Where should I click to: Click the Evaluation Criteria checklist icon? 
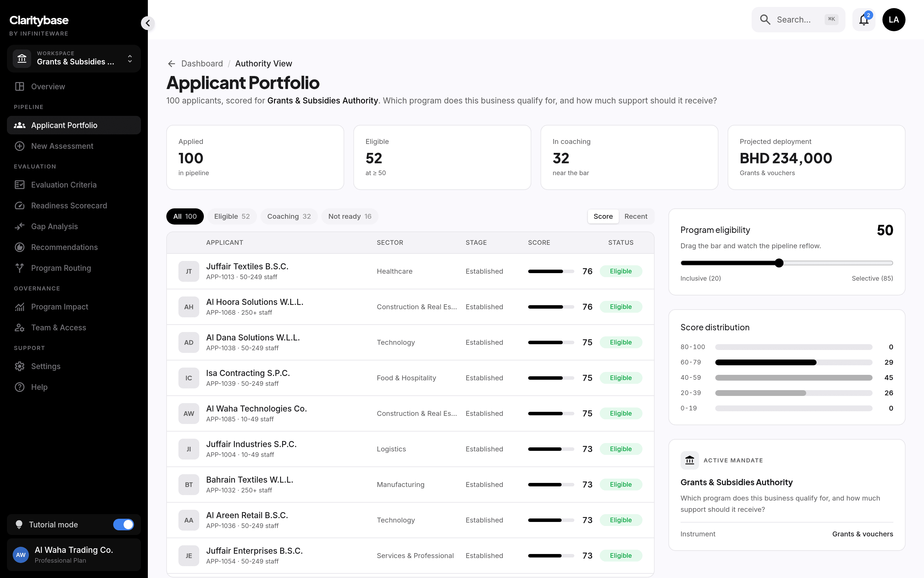pyautogui.click(x=19, y=185)
